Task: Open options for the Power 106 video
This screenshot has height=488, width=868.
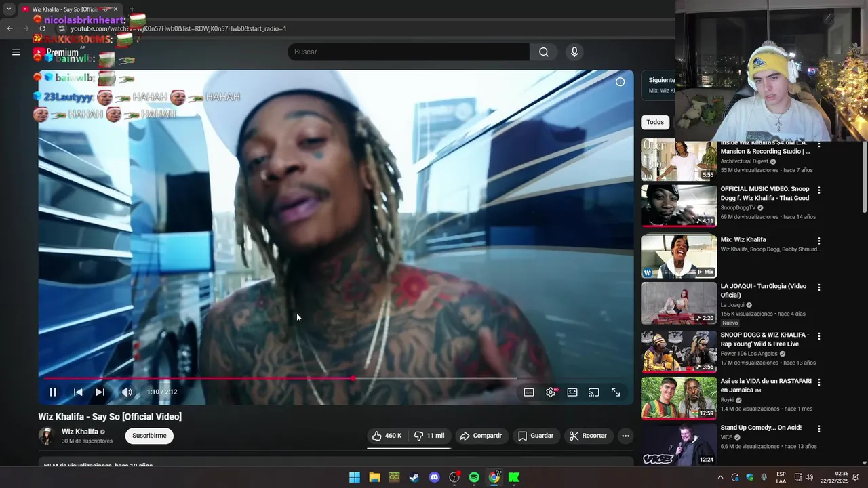Action: (x=819, y=336)
